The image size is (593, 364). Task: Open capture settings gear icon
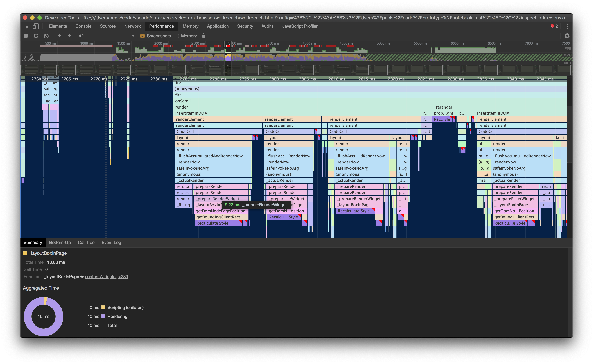point(567,36)
